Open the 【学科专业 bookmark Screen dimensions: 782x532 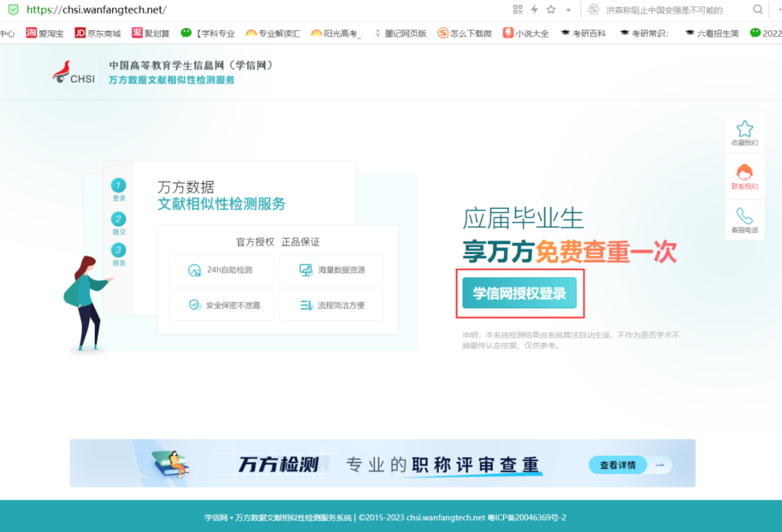(x=208, y=33)
